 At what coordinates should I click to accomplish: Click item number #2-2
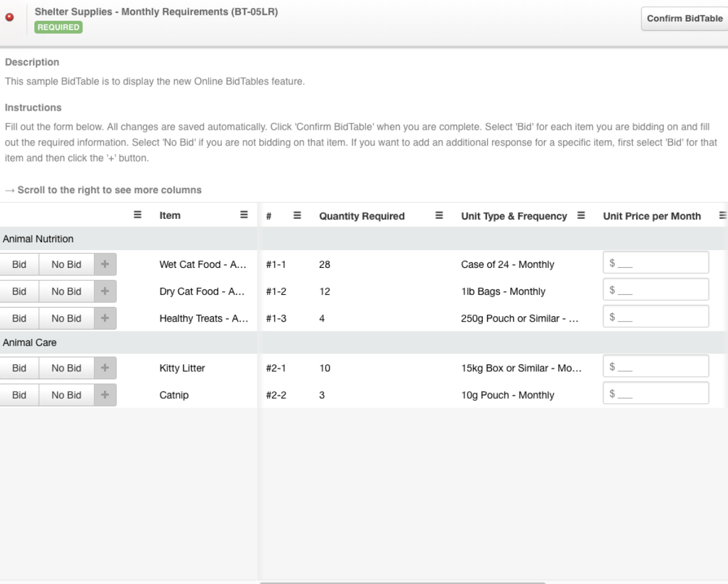pyautogui.click(x=276, y=395)
